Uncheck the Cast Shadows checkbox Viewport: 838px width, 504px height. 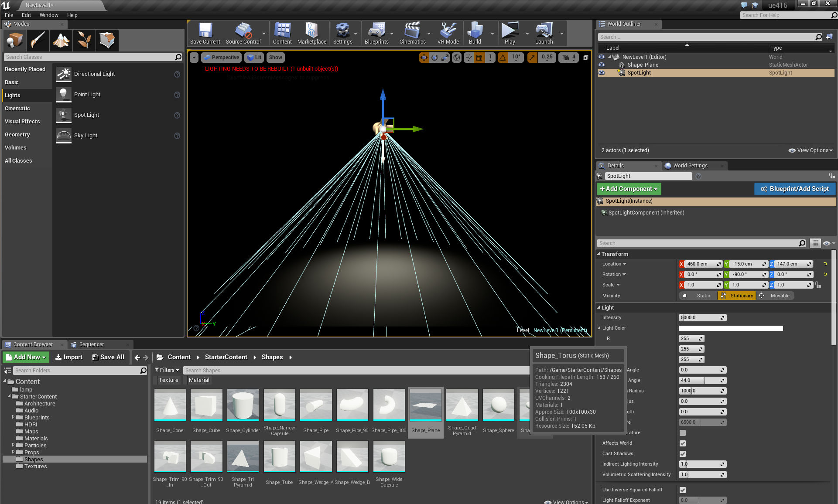683,454
